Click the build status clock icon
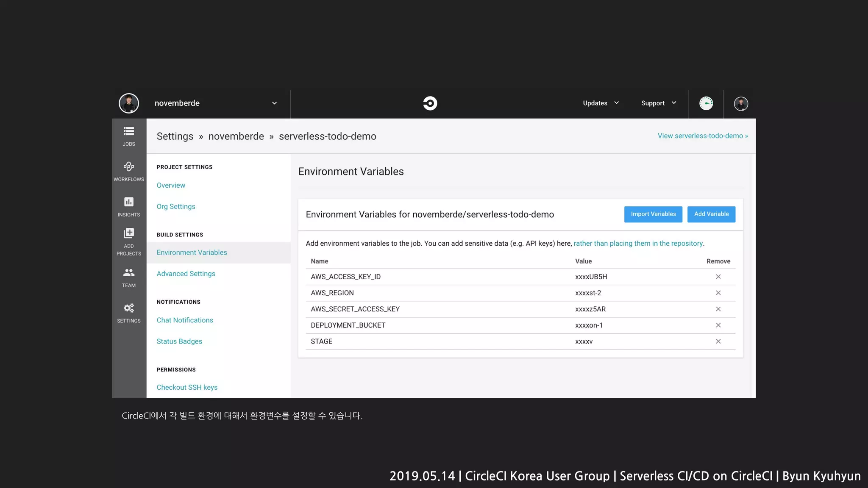The width and height of the screenshot is (868, 488). [x=706, y=103]
